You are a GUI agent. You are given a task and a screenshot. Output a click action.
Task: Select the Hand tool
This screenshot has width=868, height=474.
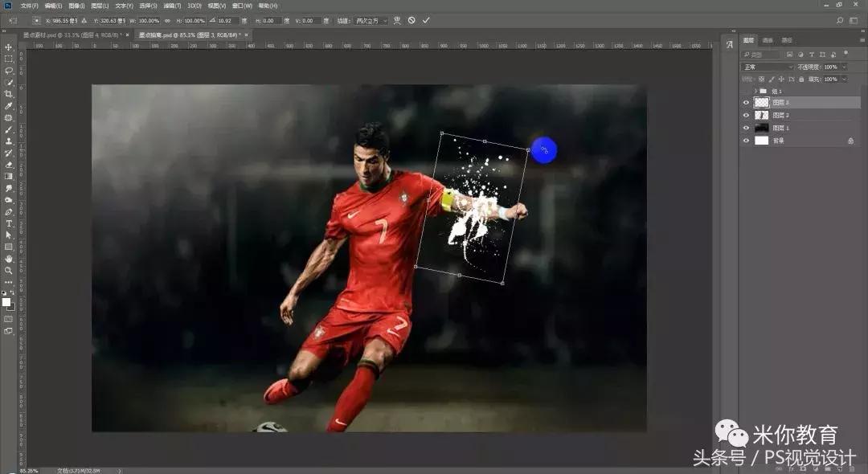pos(8,259)
